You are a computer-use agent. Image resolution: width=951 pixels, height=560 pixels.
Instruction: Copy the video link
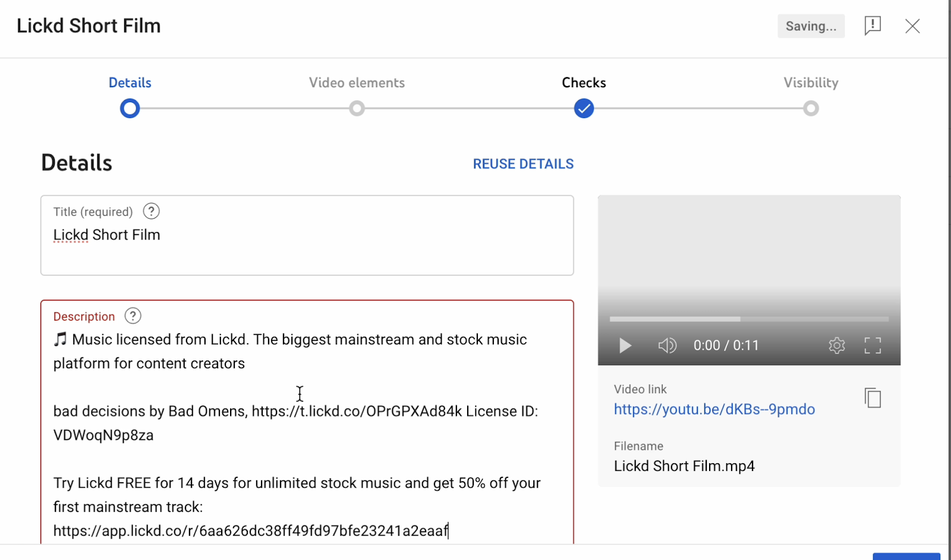pyautogui.click(x=873, y=398)
